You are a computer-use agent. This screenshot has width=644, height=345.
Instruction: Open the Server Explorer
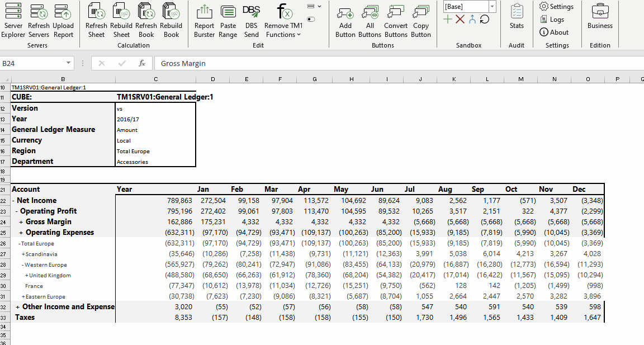13,20
